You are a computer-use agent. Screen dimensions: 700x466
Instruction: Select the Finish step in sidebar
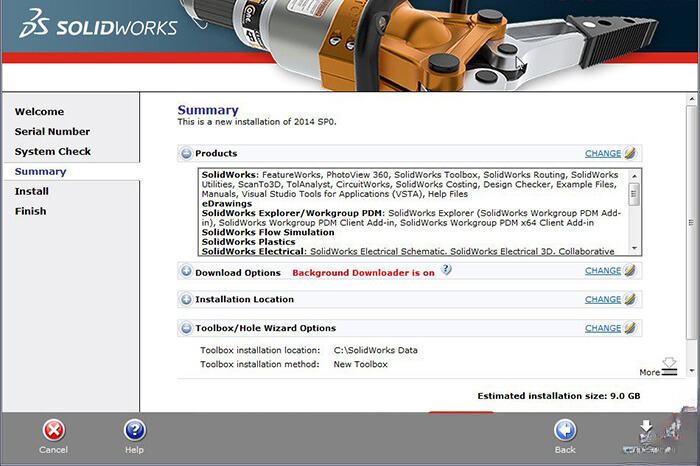[30, 211]
